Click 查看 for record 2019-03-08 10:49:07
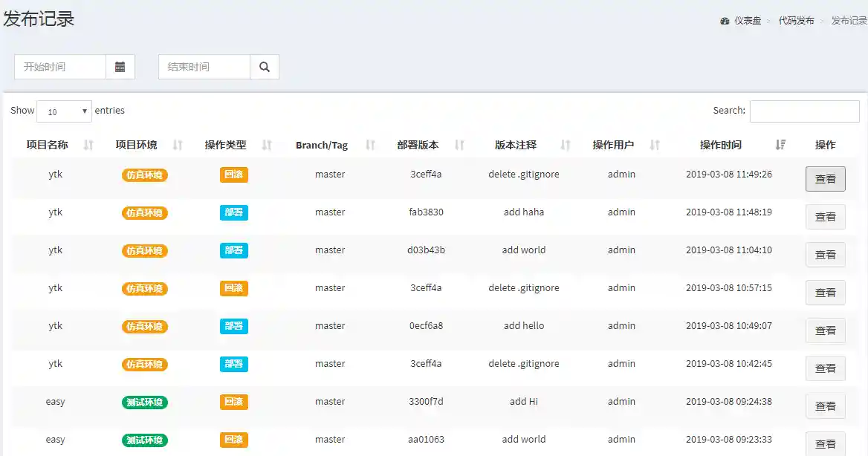868x456 pixels. coord(826,330)
